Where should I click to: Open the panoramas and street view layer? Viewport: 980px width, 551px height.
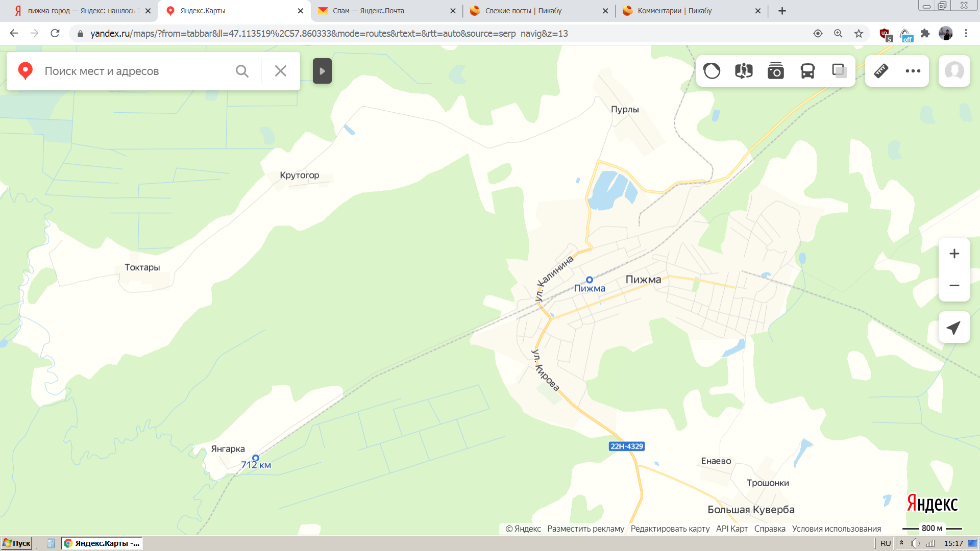click(x=744, y=71)
